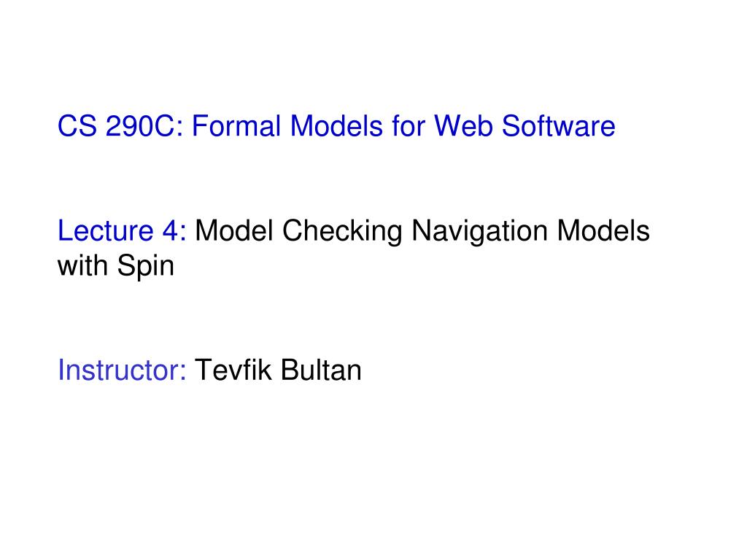747x560 pixels.
Task: Click the digits "290C" in the course code
Action: coord(141,126)
